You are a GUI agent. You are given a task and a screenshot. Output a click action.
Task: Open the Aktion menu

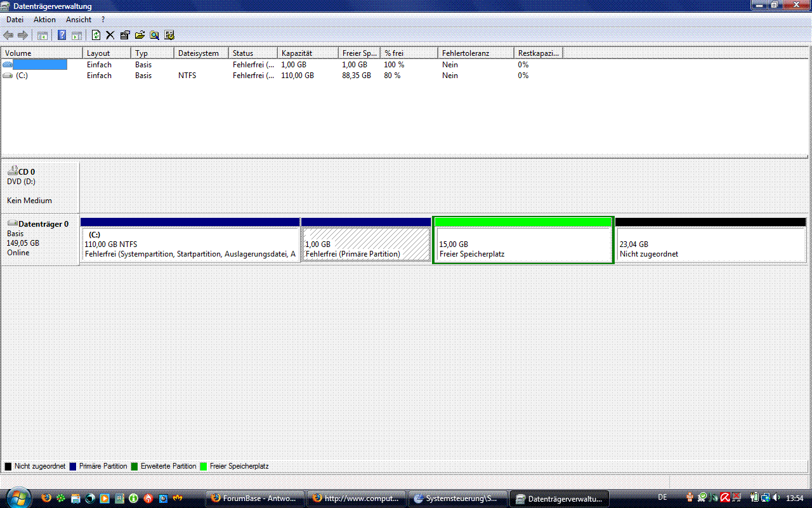click(44, 20)
